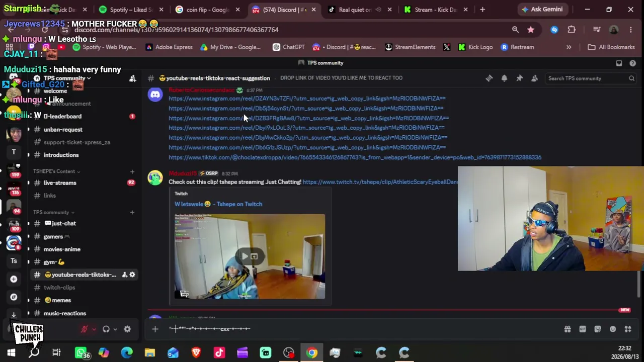Open the apps launcher in message bar

pos(628,329)
